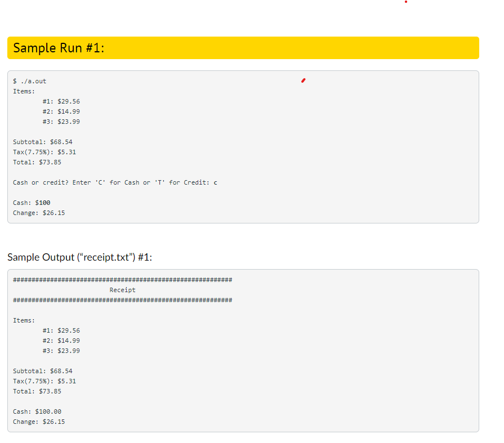
Task: Click "#1: $29.56" in the Sample Run block
Action: click(x=61, y=101)
